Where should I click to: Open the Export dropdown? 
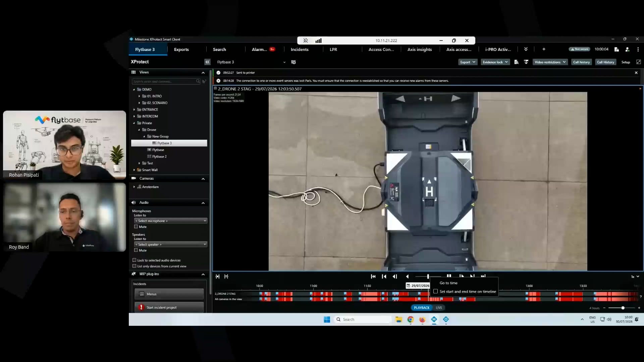click(468, 62)
